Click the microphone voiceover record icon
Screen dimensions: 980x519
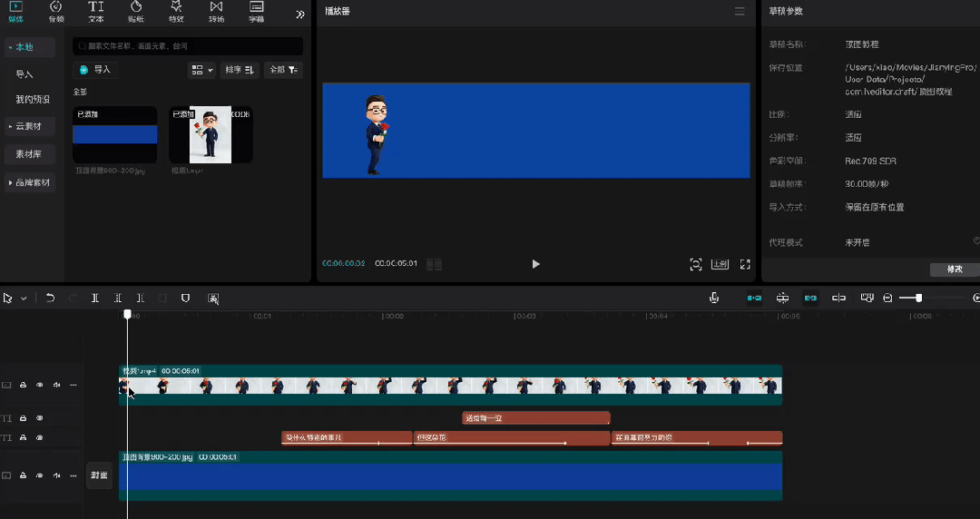coord(715,298)
